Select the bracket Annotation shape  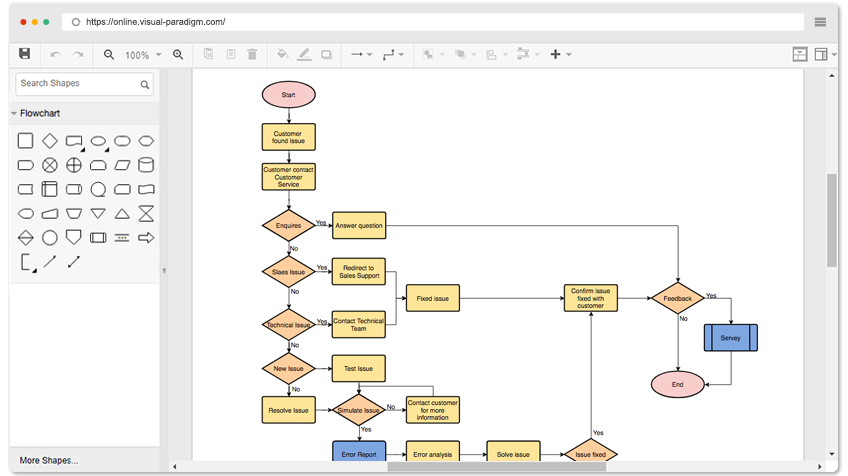click(x=28, y=262)
